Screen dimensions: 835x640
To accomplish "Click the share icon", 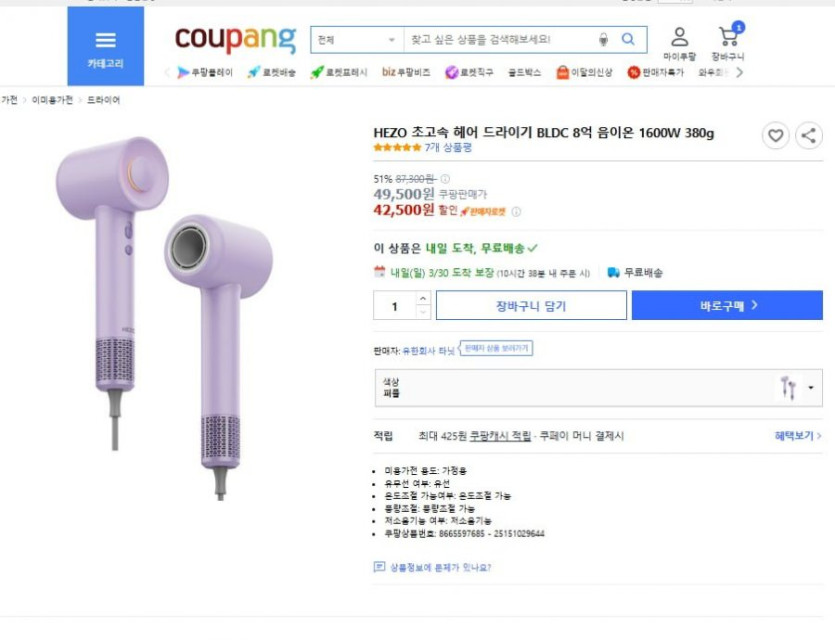I will [x=808, y=136].
